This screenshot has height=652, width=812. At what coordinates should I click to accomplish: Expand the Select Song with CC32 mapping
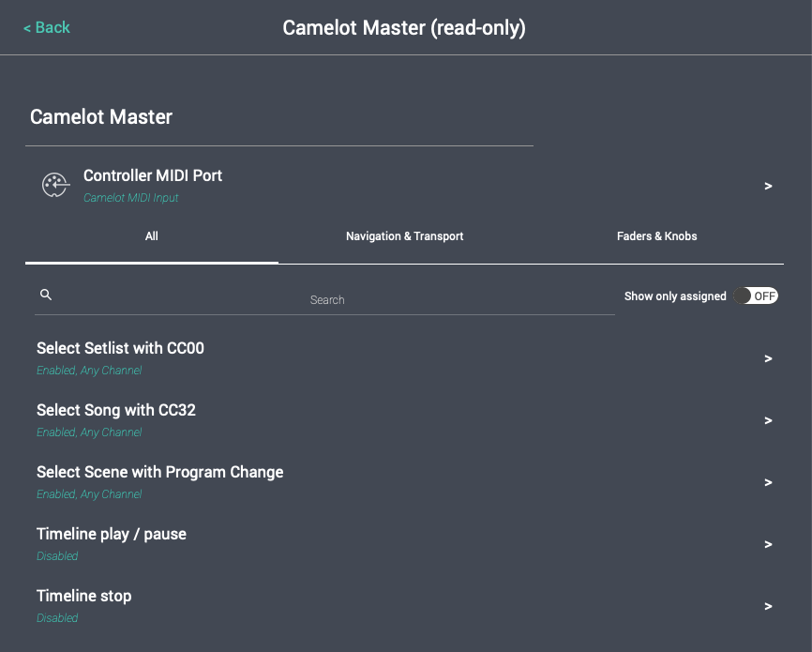pyautogui.click(x=768, y=420)
